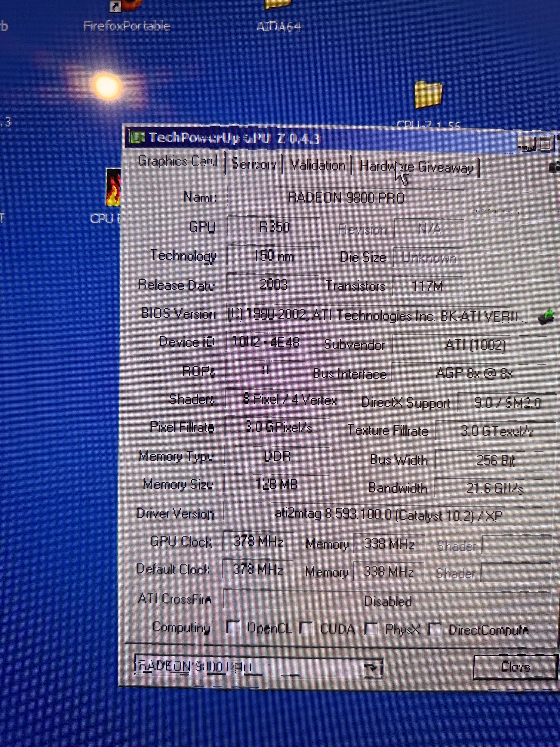Click the Technology field 150 nm
Image resolution: width=560 pixels, height=747 pixels.
point(273,256)
